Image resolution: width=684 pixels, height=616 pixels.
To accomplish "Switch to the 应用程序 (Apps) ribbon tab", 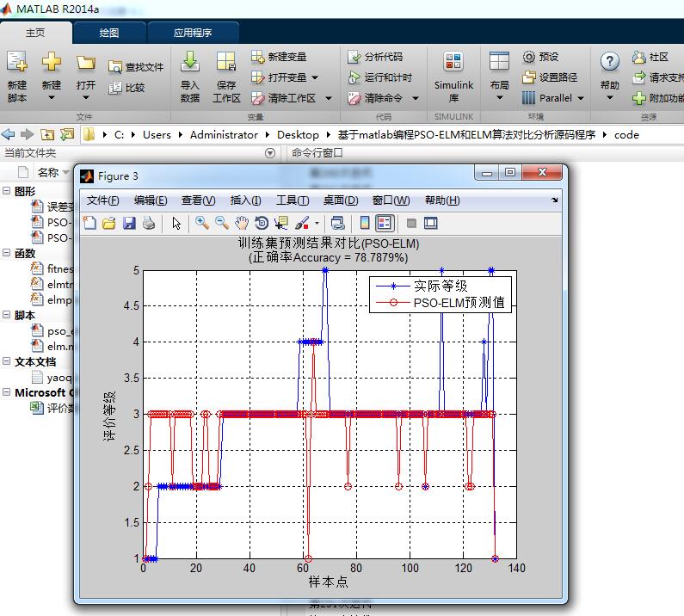I will tap(193, 33).
